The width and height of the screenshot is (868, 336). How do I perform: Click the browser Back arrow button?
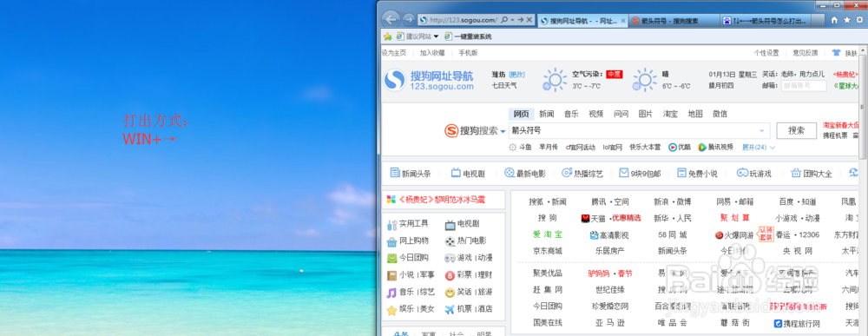coord(391,19)
